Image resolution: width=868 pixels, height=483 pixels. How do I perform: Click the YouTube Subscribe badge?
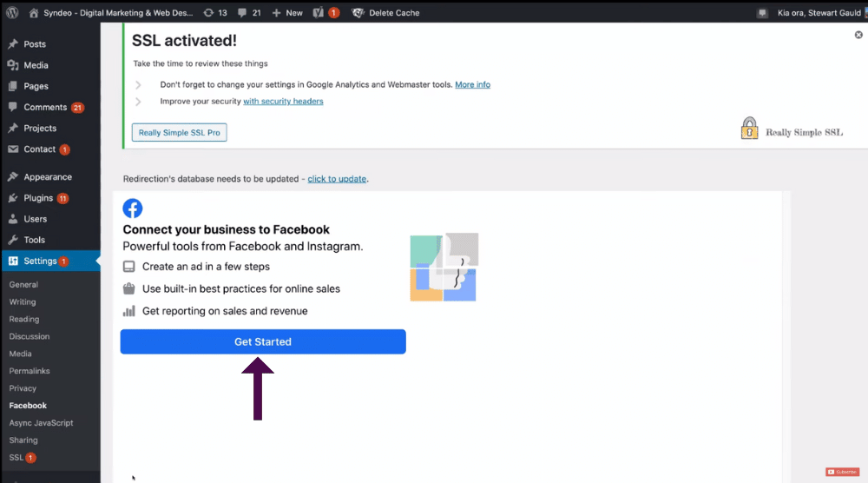(x=842, y=472)
